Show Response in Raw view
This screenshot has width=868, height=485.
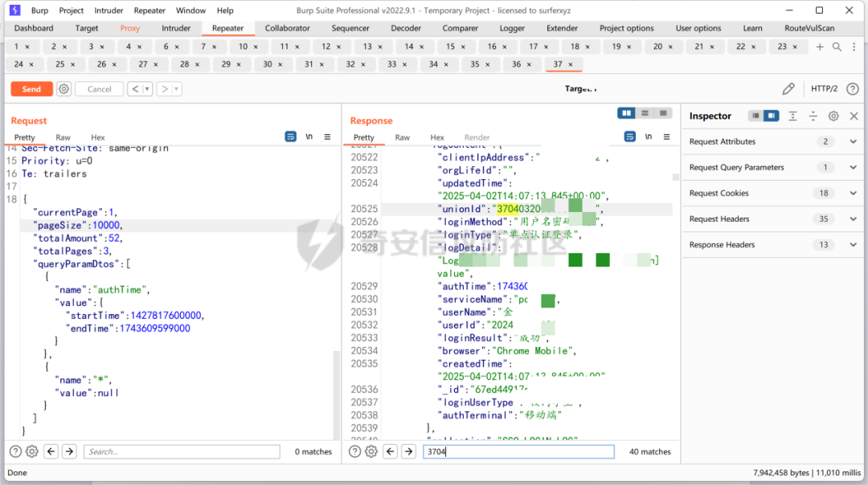(x=403, y=137)
